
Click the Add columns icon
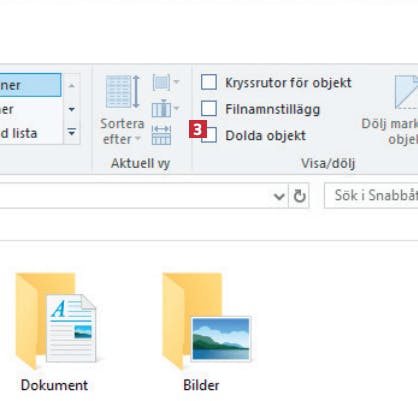[x=165, y=109]
